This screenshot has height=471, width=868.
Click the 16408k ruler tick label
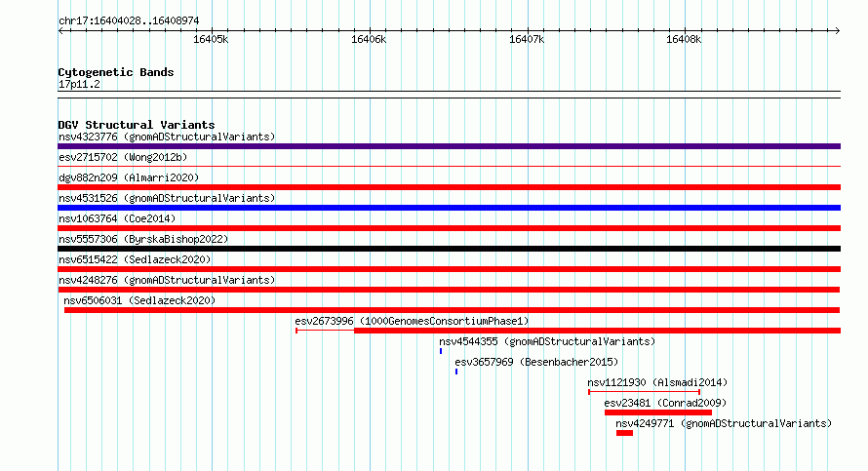[684, 39]
